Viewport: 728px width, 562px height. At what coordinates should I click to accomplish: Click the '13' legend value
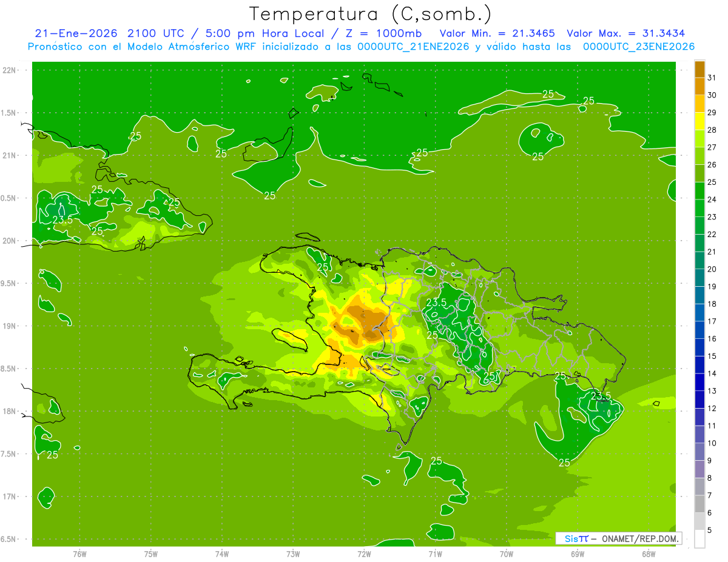tap(712, 391)
